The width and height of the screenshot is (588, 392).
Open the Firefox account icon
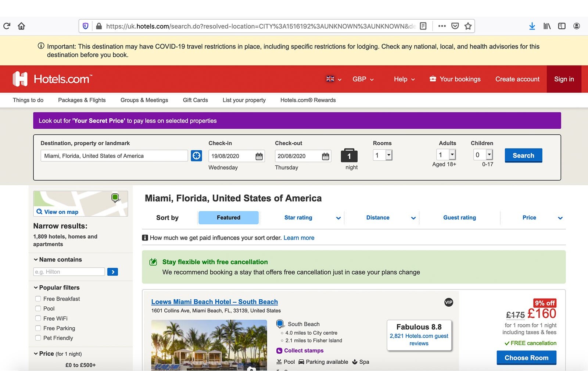pyautogui.click(x=577, y=26)
